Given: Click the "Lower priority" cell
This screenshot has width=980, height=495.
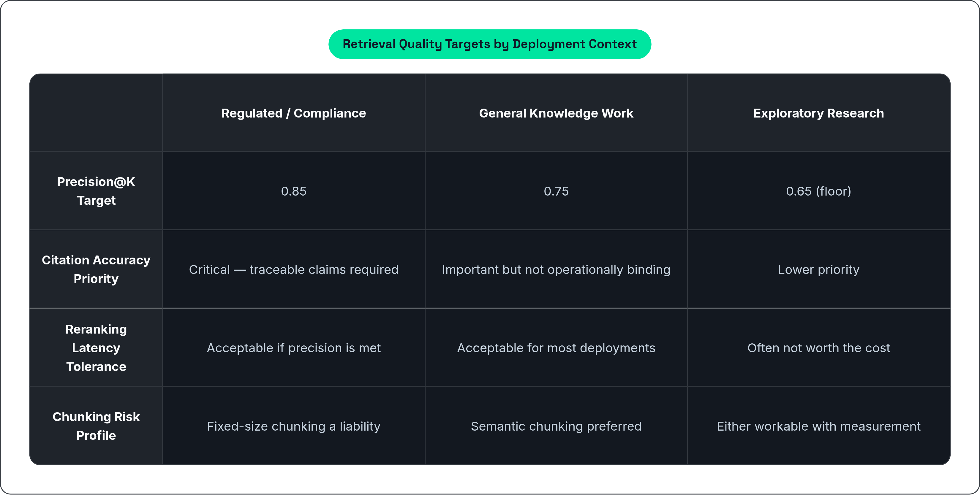Looking at the screenshot, I should pyautogui.click(x=818, y=269).
